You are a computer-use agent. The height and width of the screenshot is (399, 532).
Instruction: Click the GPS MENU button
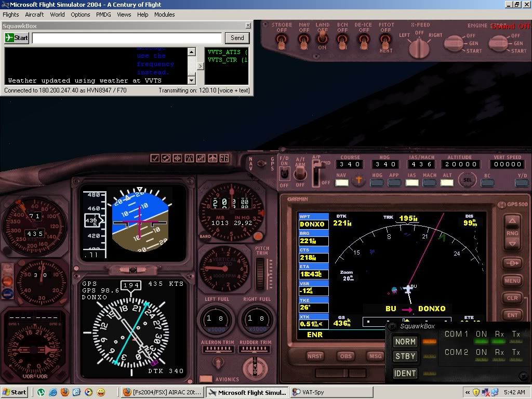tap(512, 281)
